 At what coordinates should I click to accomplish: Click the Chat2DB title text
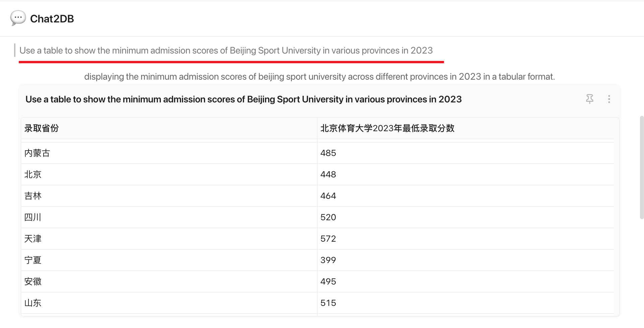click(52, 19)
